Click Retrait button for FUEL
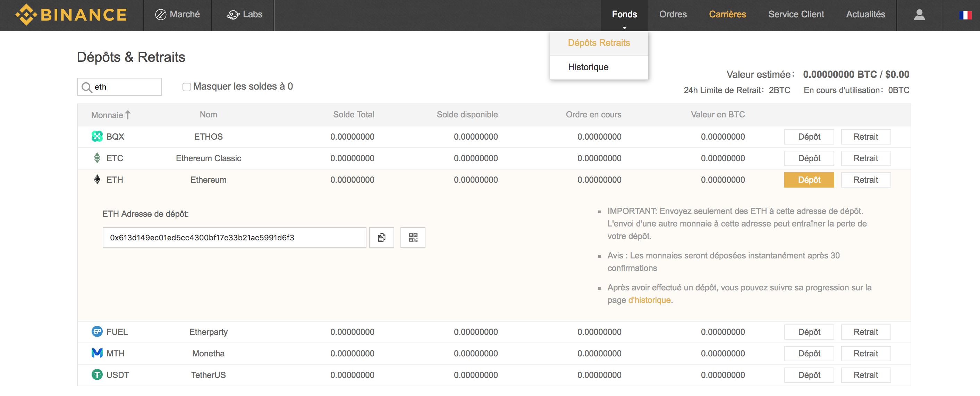Screen dimensions: 980x396 click(865, 332)
